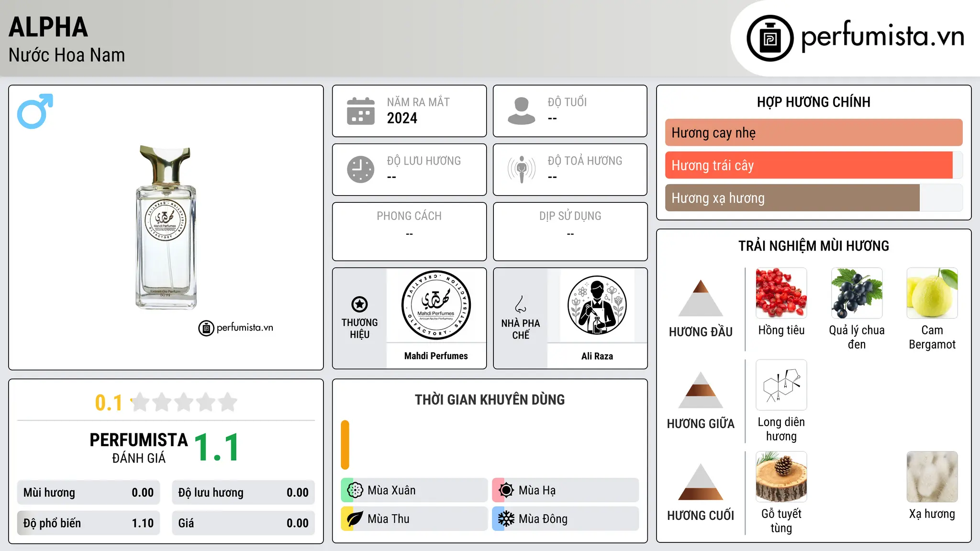The image size is (980, 551).
Task: Click the Hương giữa pyramid icon
Action: click(x=701, y=390)
